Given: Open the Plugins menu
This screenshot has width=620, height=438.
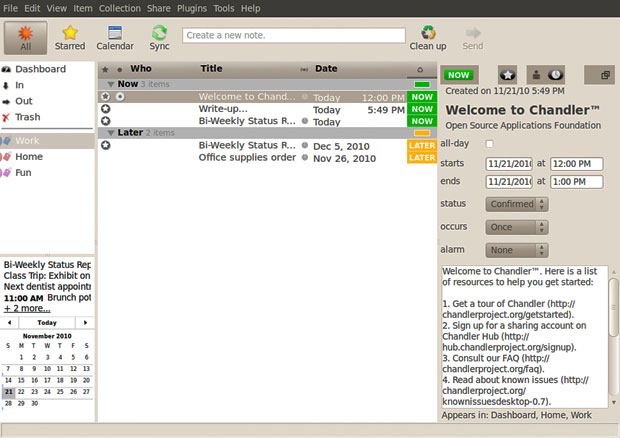Looking at the screenshot, I should pyautogui.click(x=192, y=8).
